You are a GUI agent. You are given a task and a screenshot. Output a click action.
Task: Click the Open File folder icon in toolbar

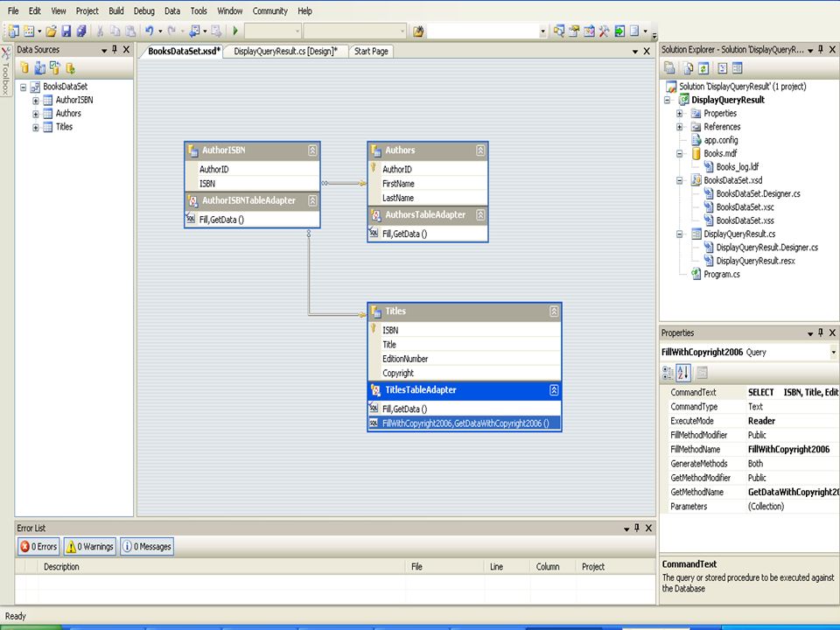coord(51,31)
